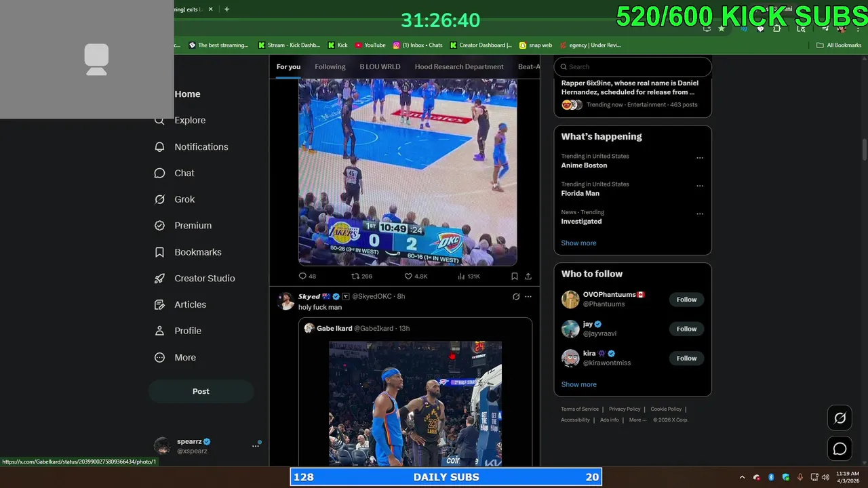Open account menu next to spearrz
Viewport: 868px width, 488px height.
point(256,445)
